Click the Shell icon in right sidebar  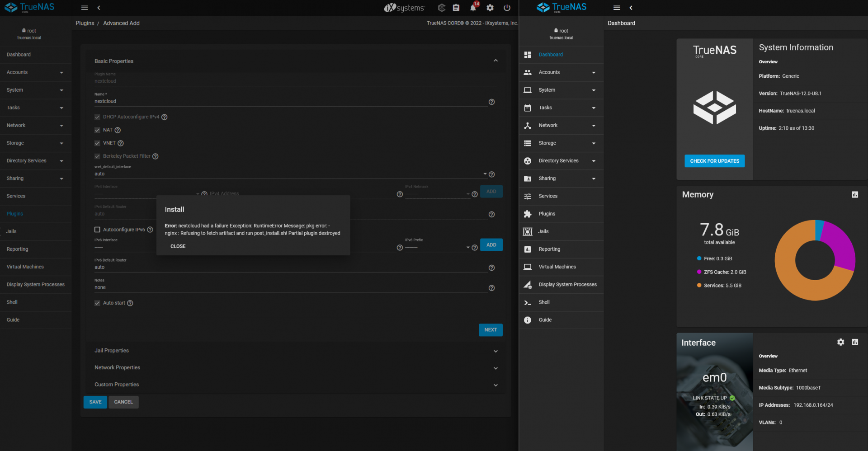pyautogui.click(x=528, y=302)
